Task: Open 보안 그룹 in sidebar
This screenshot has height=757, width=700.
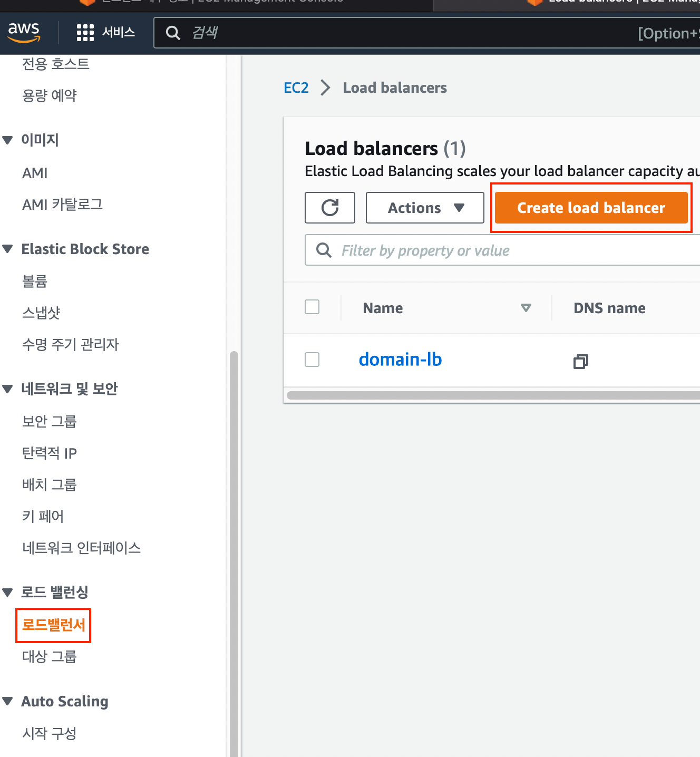Action: coord(50,422)
